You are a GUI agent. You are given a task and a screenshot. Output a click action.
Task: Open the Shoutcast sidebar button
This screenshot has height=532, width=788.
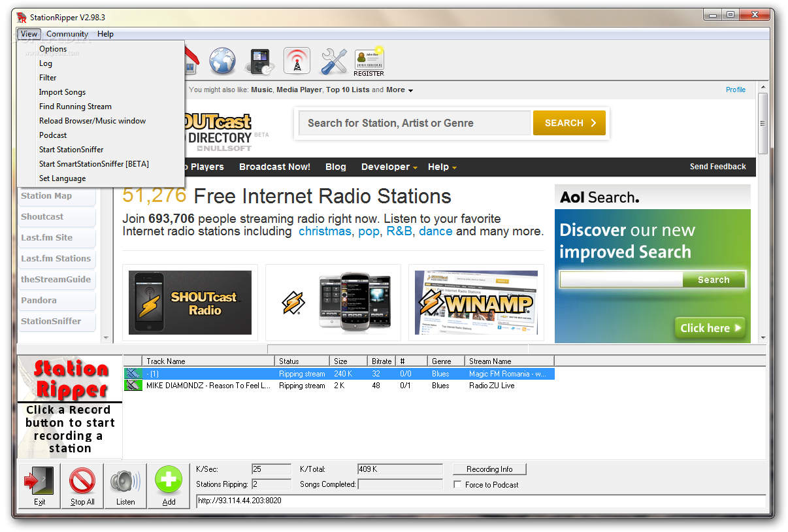point(57,216)
